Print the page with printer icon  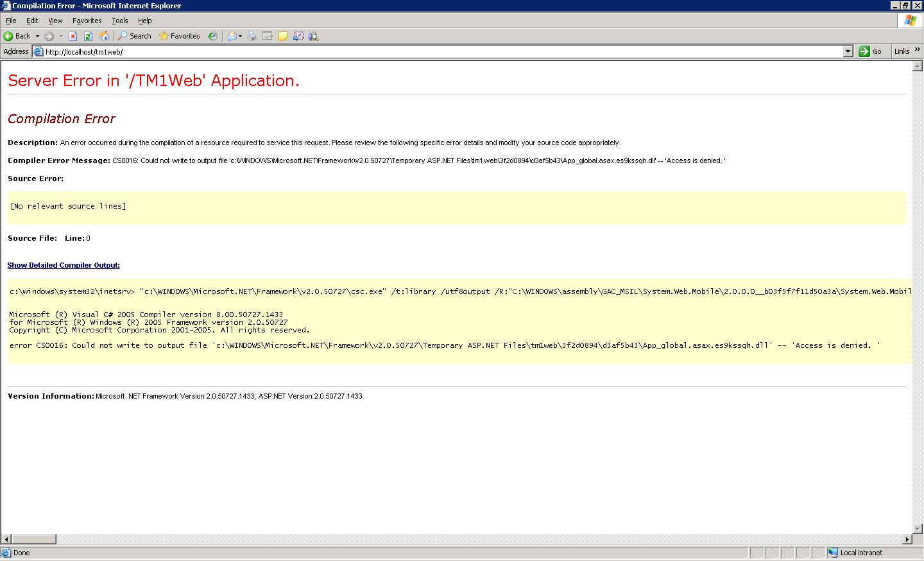(x=252, y=36)
